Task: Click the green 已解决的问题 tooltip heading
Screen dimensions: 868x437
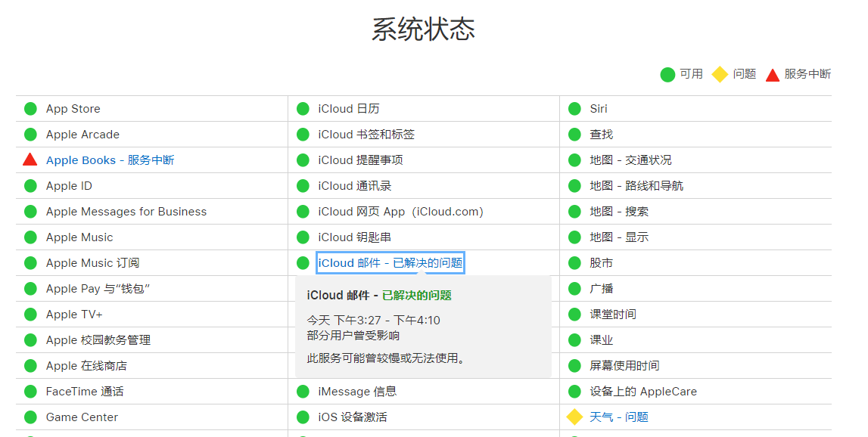Action: (x=417, y=296)
